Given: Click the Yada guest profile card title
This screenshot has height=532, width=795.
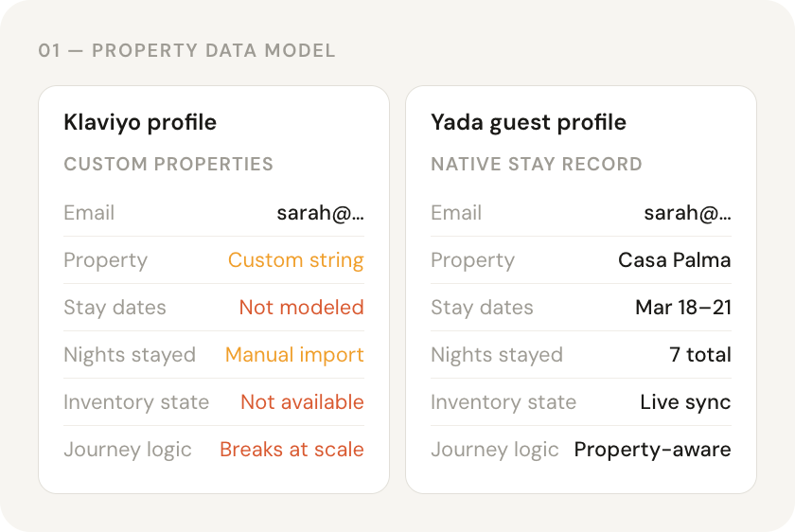Looking at the screenshot, I should point(528,123).
